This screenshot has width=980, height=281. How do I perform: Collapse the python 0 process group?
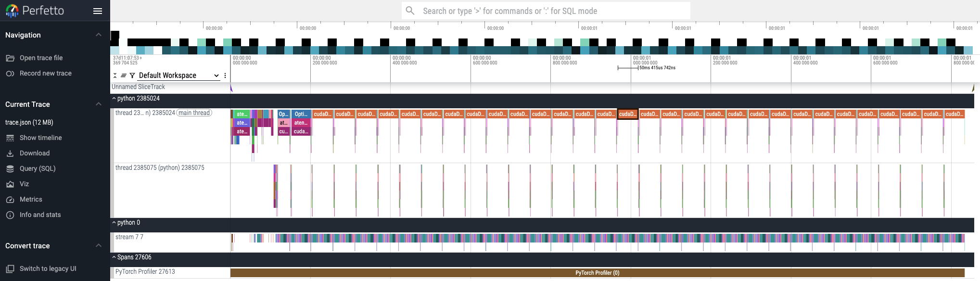114,223
